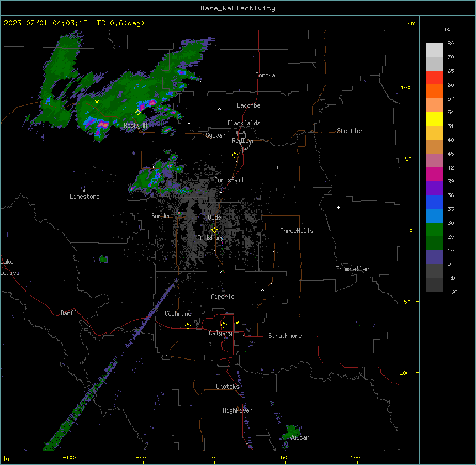The height and width of the screenshot is (465, 476).
Task: Click the Lake Louise label
Action: [x=10, y=267]
